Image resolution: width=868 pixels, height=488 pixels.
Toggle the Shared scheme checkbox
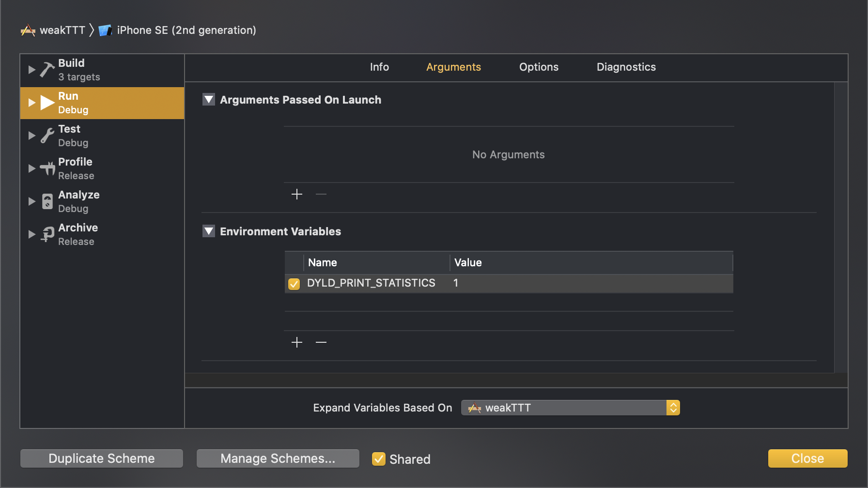coord(379,458)
